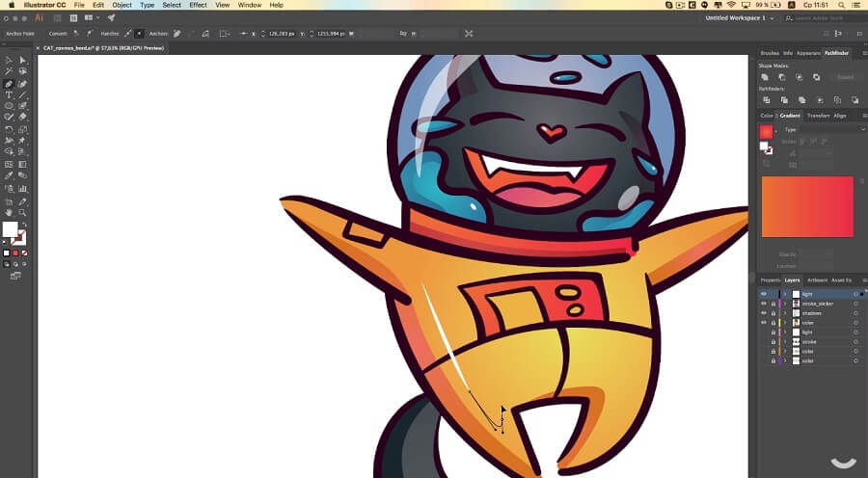Select the Lasso tool
This screenshot has width=868, height=478.
coord(23,70)
